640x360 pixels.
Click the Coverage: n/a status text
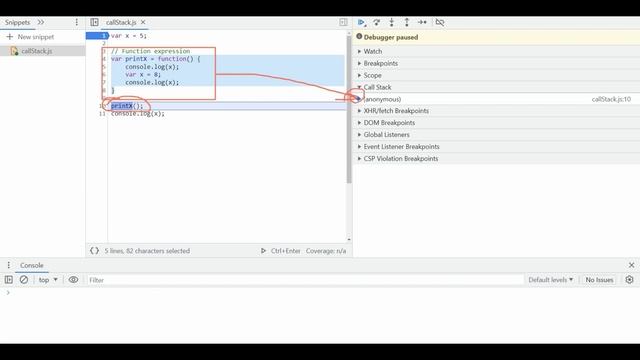pyautogui.click(x=326, y=251)
